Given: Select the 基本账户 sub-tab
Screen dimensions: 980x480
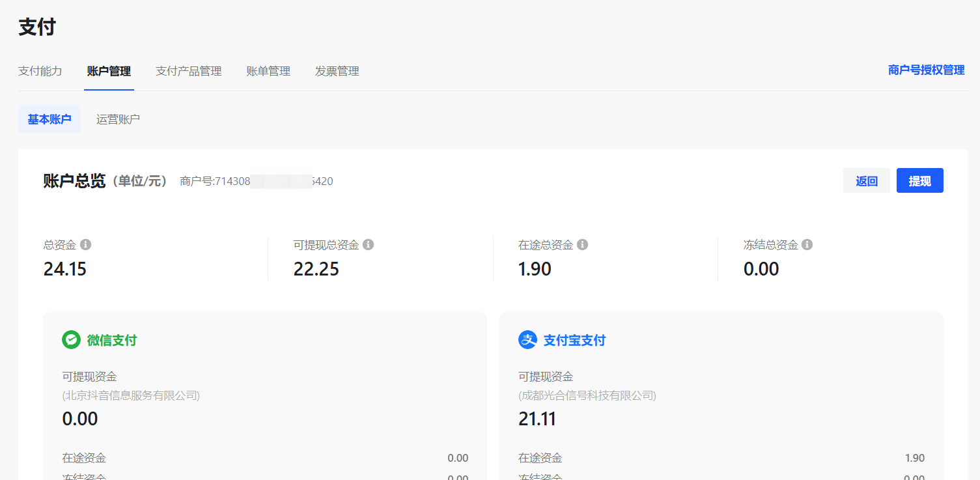Looking at the screenshot, I should pyautogui.click(x=49, y=119).
